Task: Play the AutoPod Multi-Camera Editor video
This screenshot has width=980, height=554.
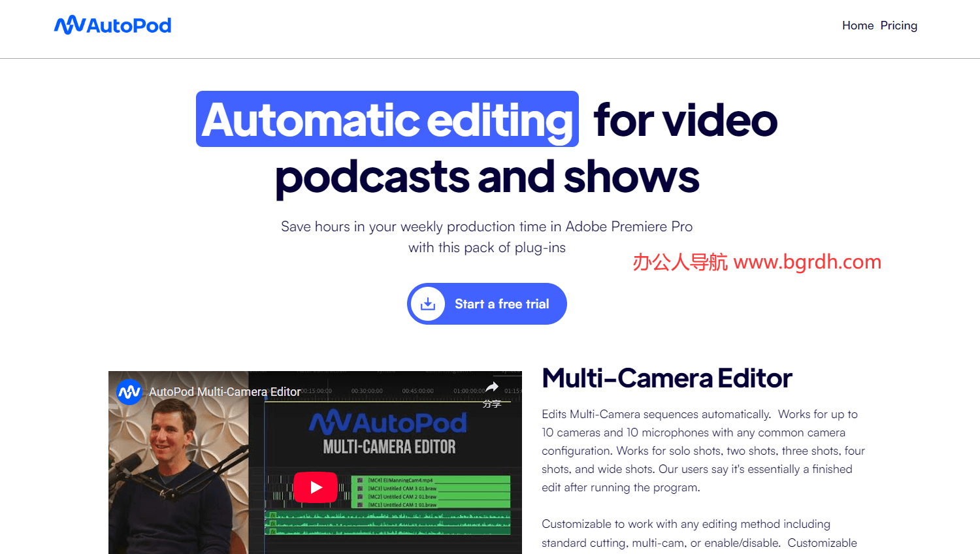Action: [x=316, y=487]
